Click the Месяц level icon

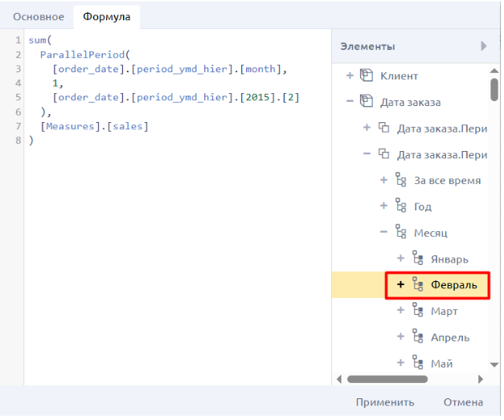400,232
